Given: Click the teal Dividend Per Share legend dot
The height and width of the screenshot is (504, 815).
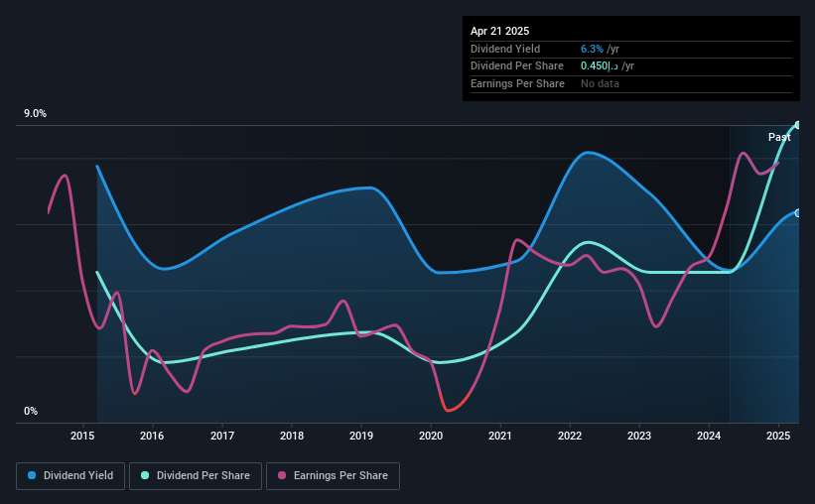Looking at the screenshot, I should coord(145,475).
